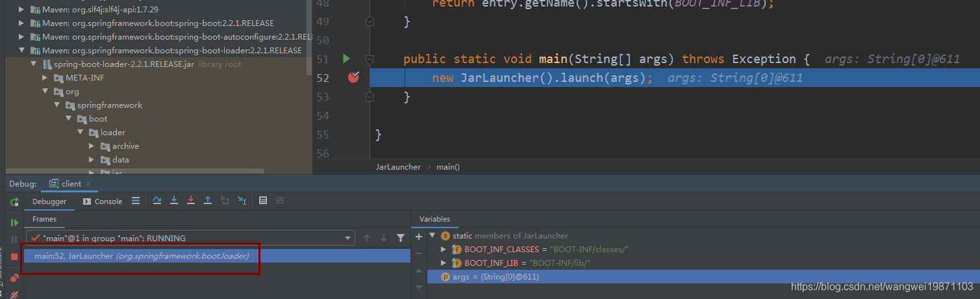
Task: Expand Maven spring-boot-autoconfigure node
Action: tap(22, 37)
